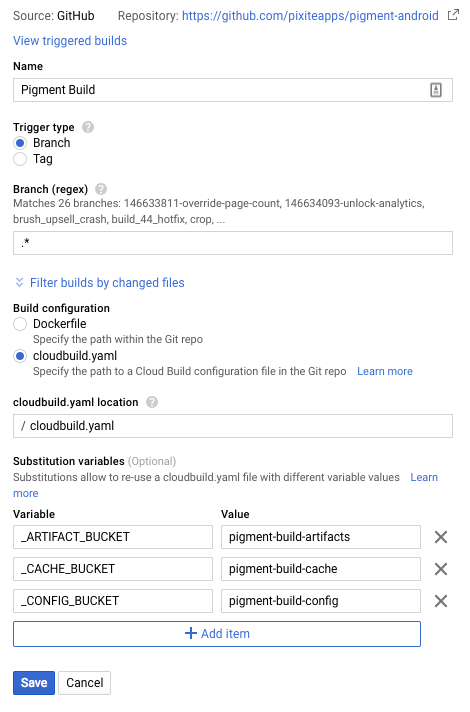
Task: Click the contact icon in Name field
Action: [x=435, y=90]
